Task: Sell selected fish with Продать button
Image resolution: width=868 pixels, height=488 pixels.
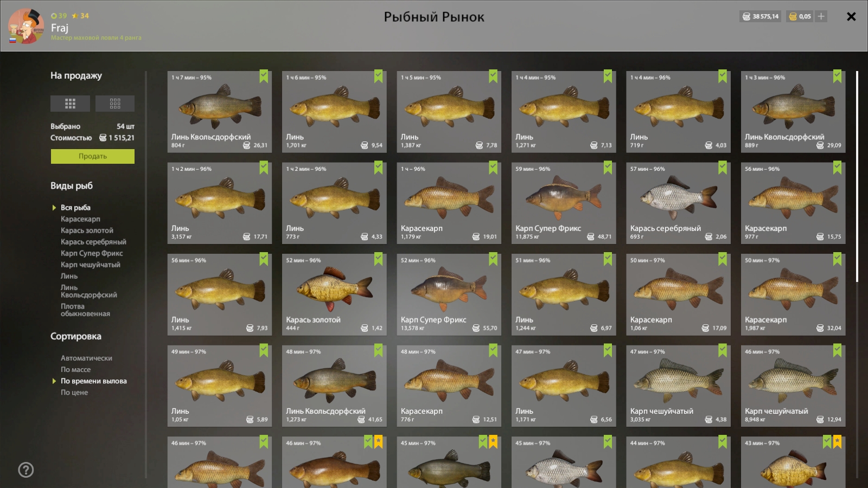Action: click(x=93, y=156)
